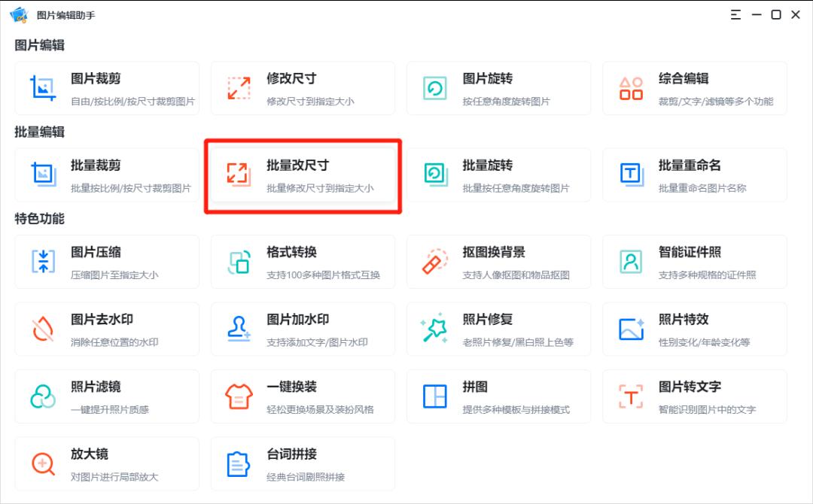Open 批量旋转 batch rotation

click(498, 175)
